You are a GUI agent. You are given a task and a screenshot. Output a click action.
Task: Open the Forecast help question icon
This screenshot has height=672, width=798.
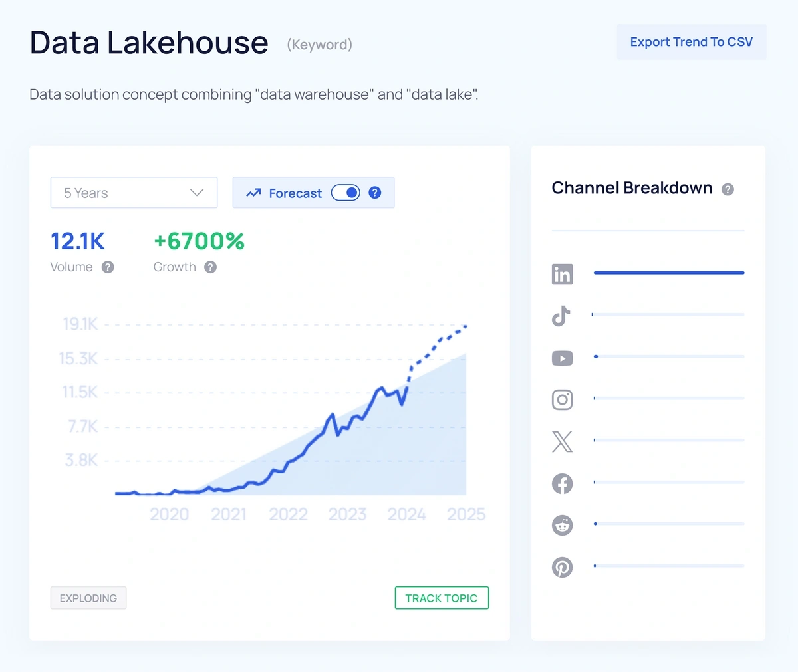(375, 193)
